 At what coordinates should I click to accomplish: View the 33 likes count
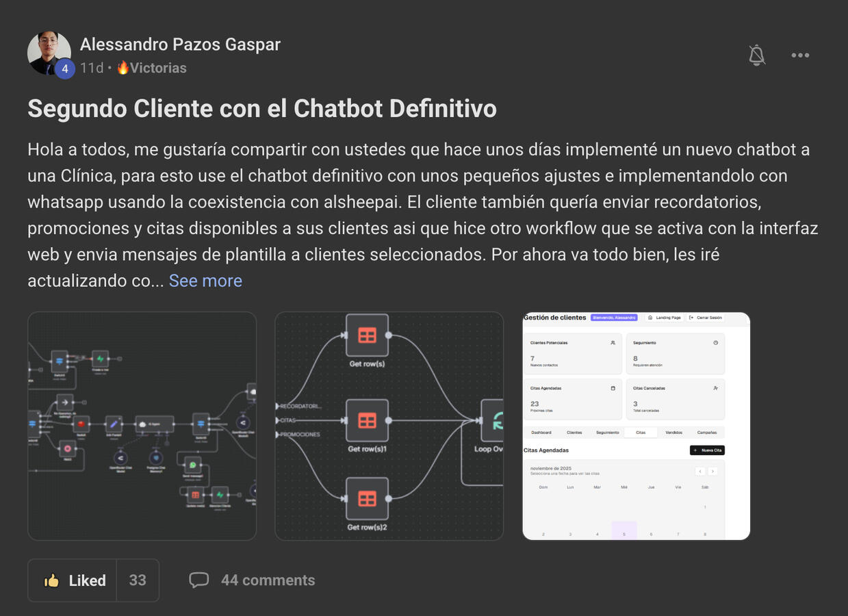click(x=138, y=580)
